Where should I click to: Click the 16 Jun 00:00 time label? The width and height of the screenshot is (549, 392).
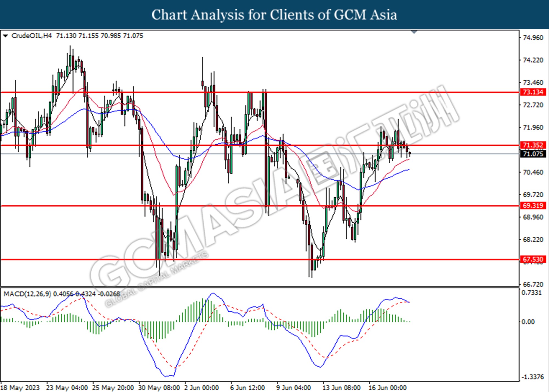pyautogui.click(x=387, y=388)
